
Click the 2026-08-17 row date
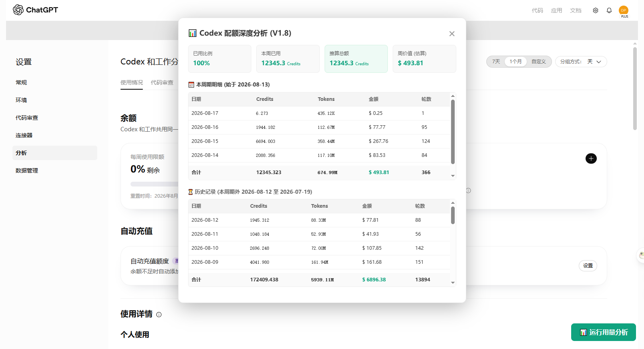205,113
